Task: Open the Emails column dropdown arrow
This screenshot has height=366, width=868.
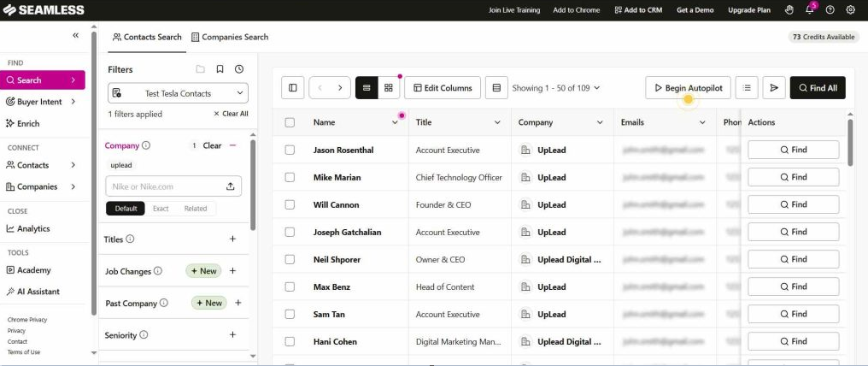Action: 702,122
